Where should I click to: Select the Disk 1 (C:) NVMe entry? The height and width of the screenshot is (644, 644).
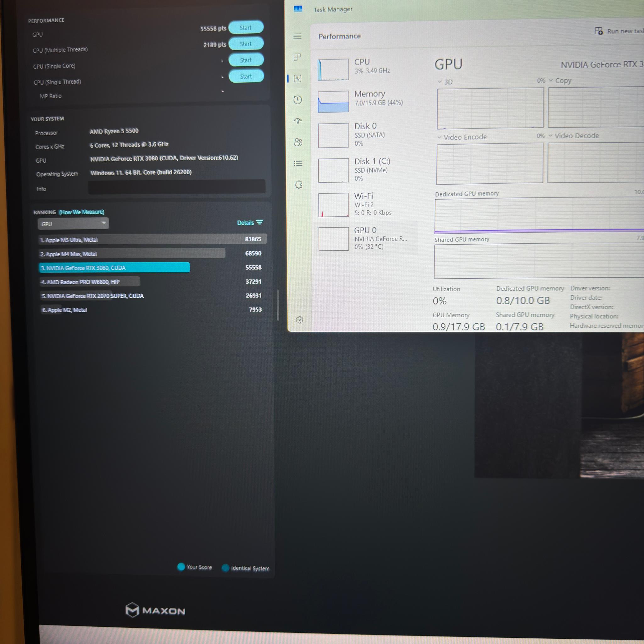point(366,170)
